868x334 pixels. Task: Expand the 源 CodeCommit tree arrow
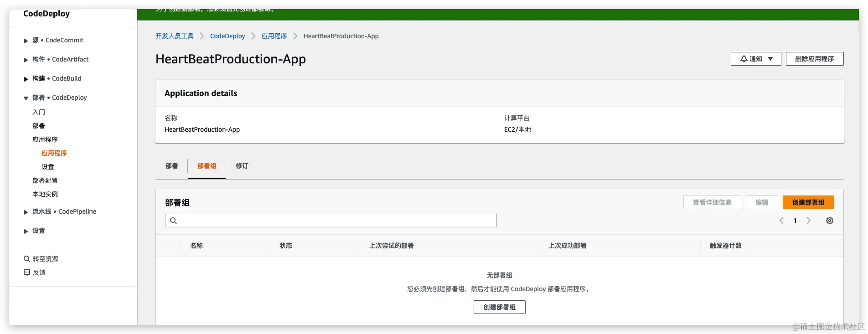point(26,41)
